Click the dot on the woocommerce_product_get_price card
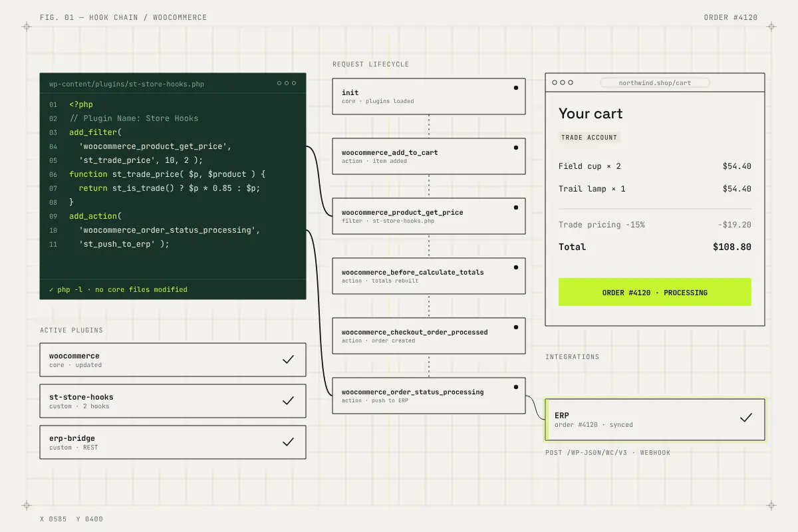The height and width of the screenshot is (532, 798). pos(515,207)
